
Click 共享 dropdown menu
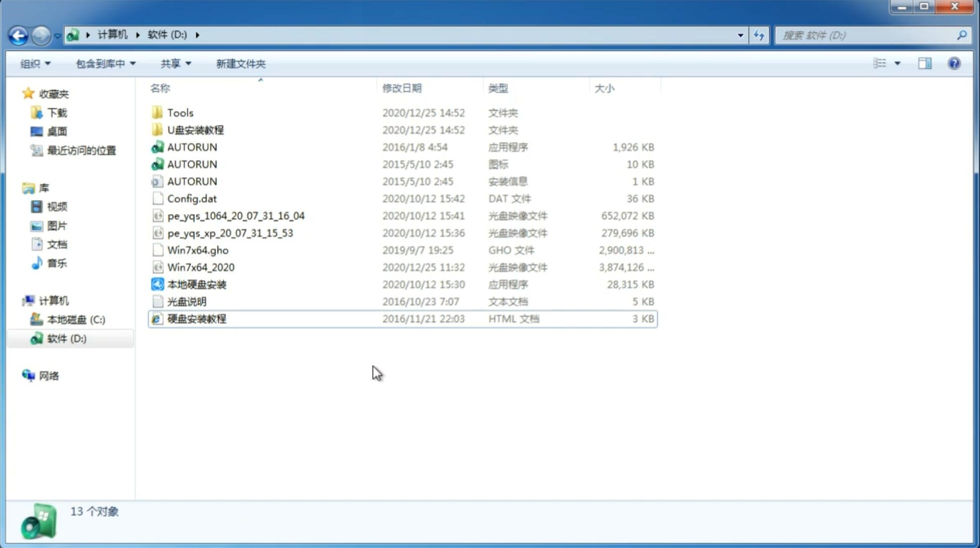[173, 63]
